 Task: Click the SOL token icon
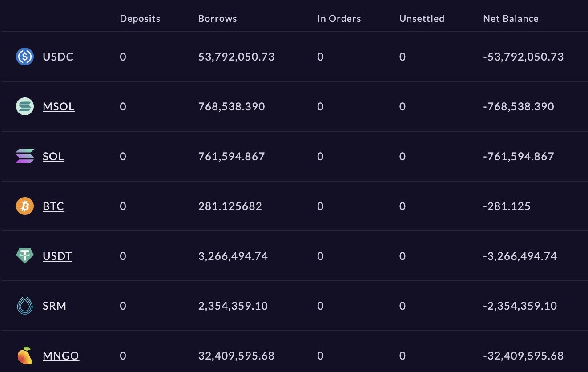pos(25,156)
